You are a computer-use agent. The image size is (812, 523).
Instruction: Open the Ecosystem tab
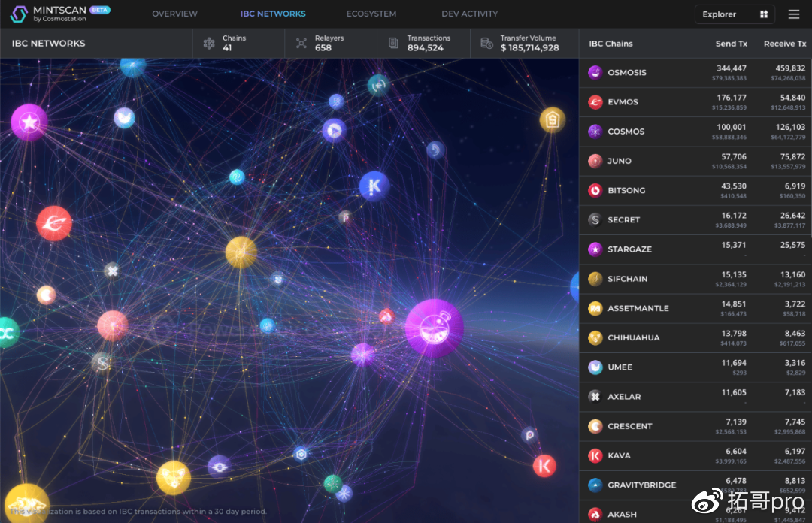click(371, 14)
